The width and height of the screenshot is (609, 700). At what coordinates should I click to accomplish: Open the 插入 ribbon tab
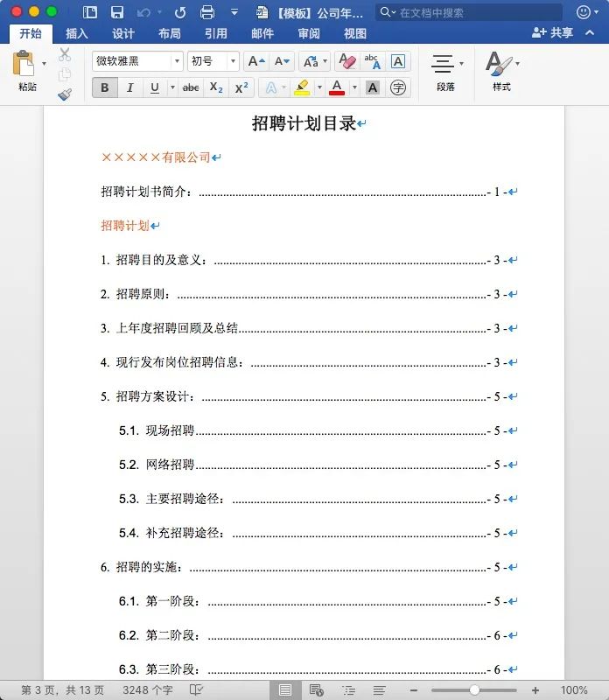(76, 33)
